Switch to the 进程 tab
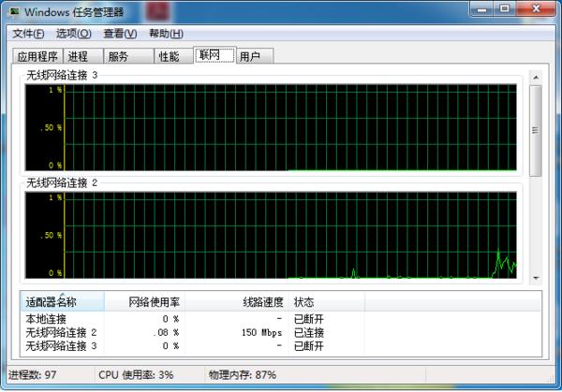 [78, 56]
